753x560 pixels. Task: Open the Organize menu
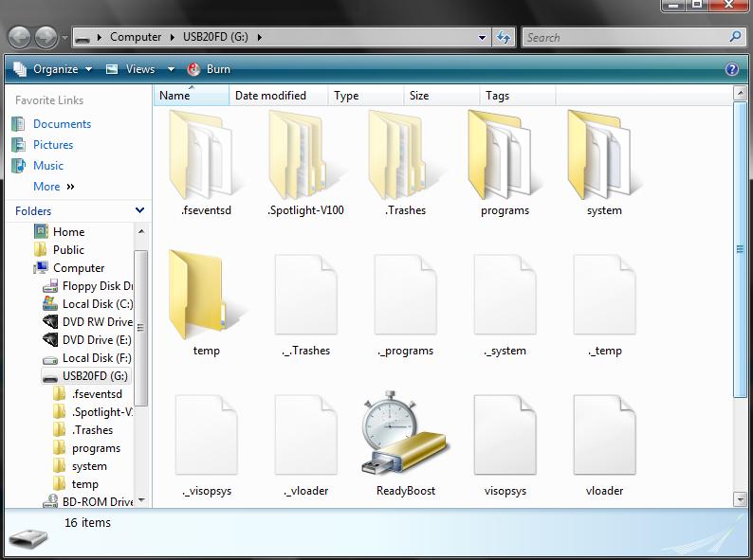[53, 69]
